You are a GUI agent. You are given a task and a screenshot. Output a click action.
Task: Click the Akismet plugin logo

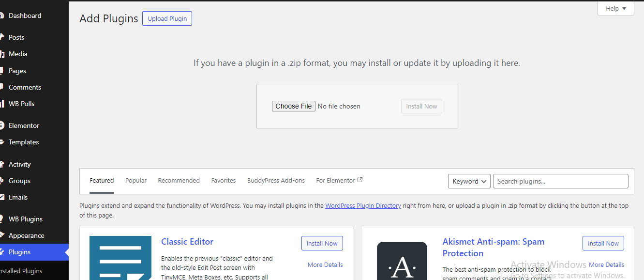coord(402,261)
